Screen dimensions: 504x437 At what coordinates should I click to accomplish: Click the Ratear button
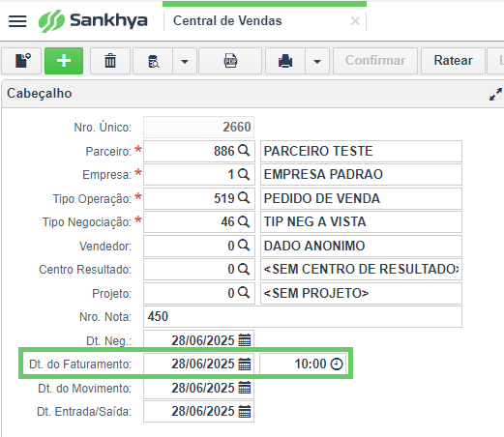(x=453, y=61)
